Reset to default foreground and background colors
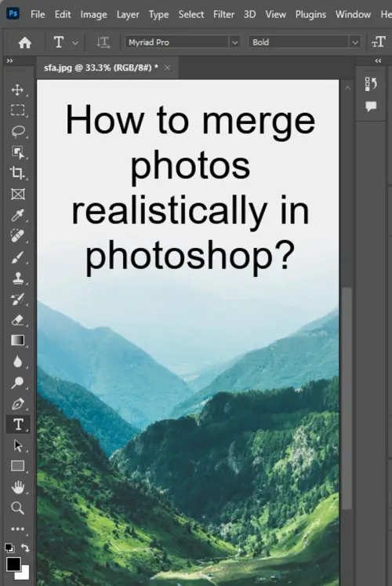 point(9,548)
